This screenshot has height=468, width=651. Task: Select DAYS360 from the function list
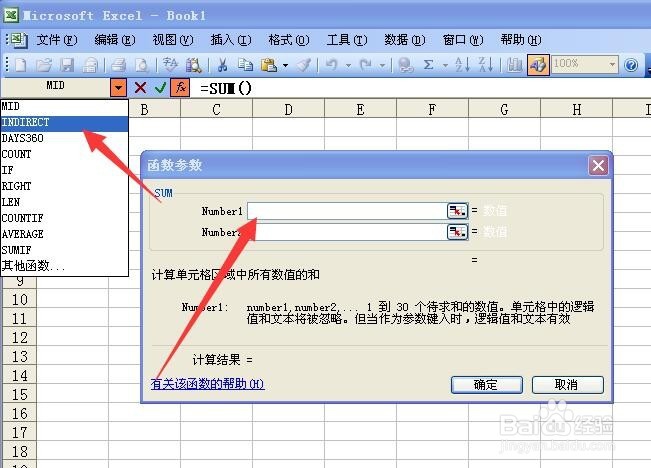pyautogui.click(x=64, y=138)
